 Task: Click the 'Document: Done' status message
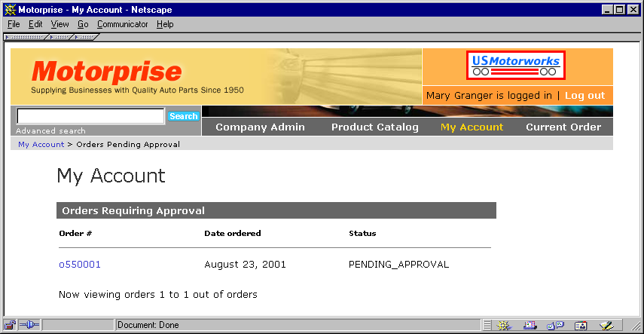click(148, 325)
